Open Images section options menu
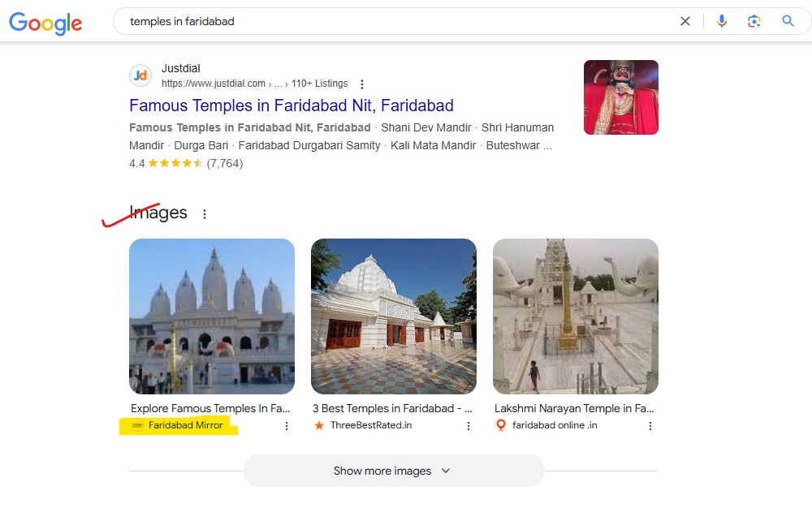 (205, 214)
